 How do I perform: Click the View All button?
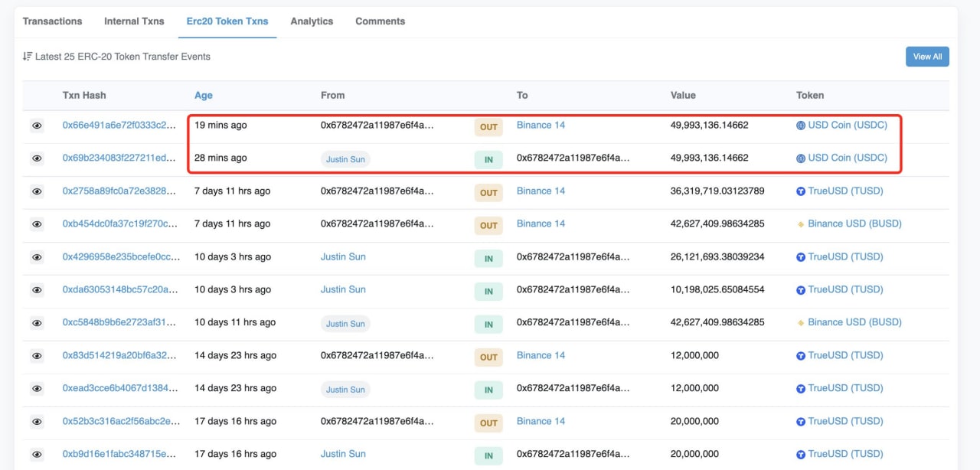click(927, 57)
